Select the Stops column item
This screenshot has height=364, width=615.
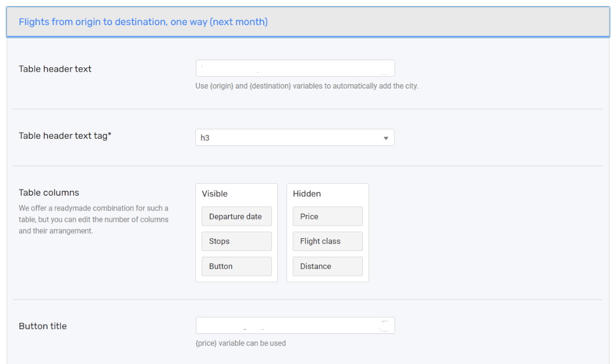(236, 242)
